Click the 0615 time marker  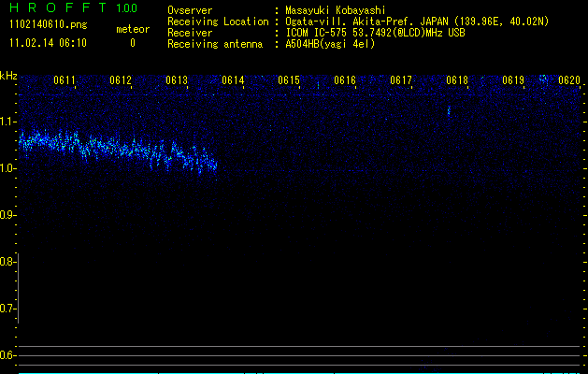[289, 80]
